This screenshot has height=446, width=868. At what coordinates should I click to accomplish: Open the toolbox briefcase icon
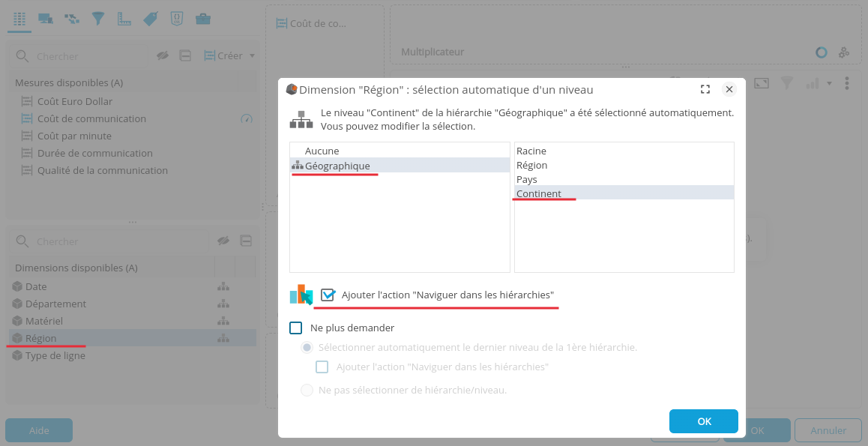pyautogui.click(x=202, y=19)
